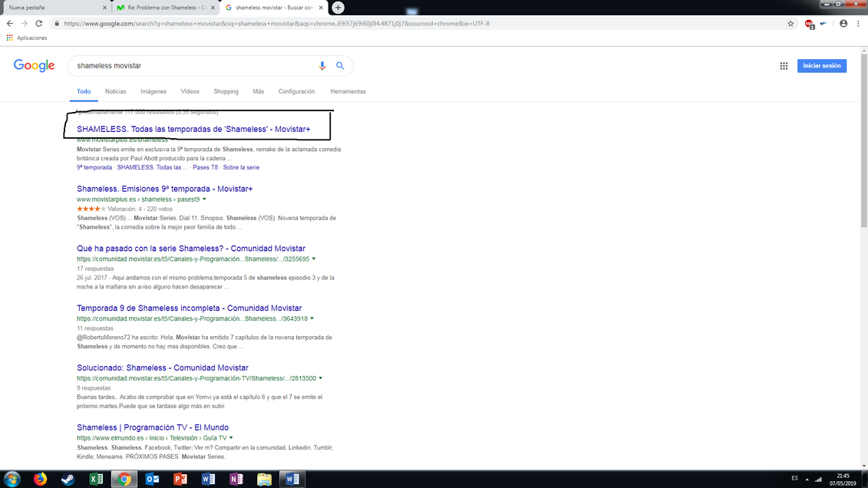Open 'Temporada 9 de Shameless incompleta' result
Viewport: 868px width, 488px height.
189,308
